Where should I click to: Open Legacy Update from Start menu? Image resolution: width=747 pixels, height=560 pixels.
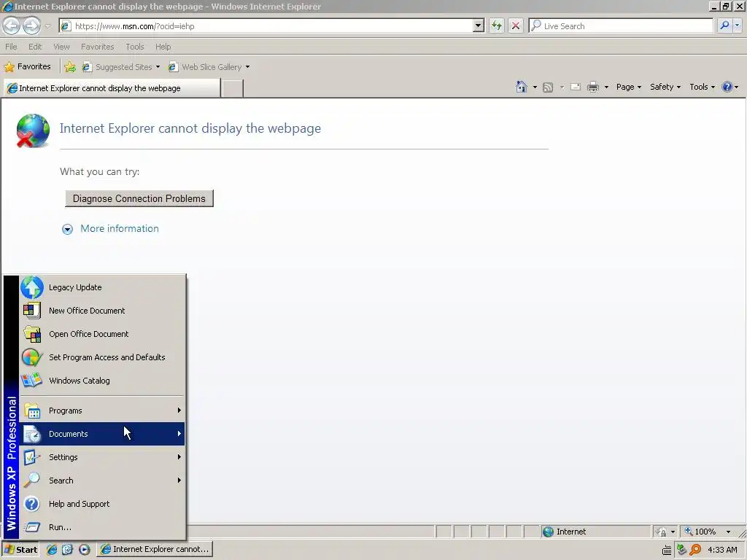tap(102, 287)
